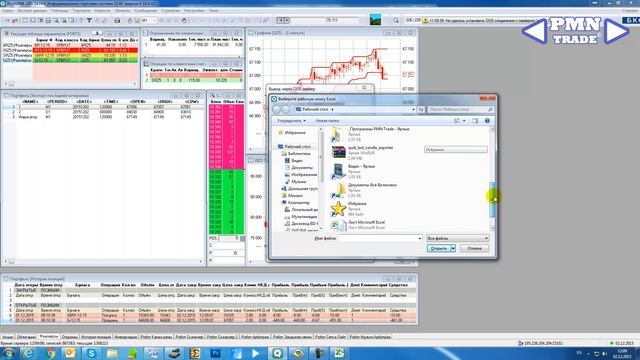Open Photoshop from the taskbar
This screenshot has width=640, height=360.
[215, 353]
